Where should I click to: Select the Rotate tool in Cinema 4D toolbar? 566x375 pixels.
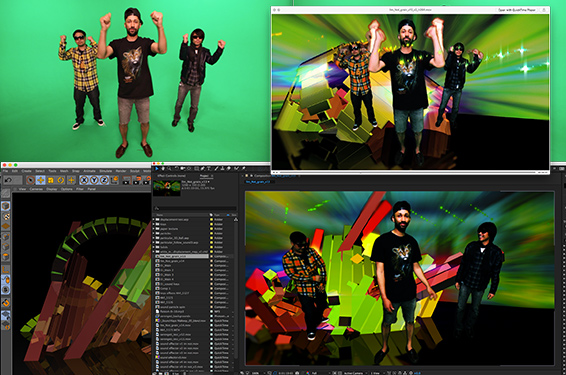point(61,179)
